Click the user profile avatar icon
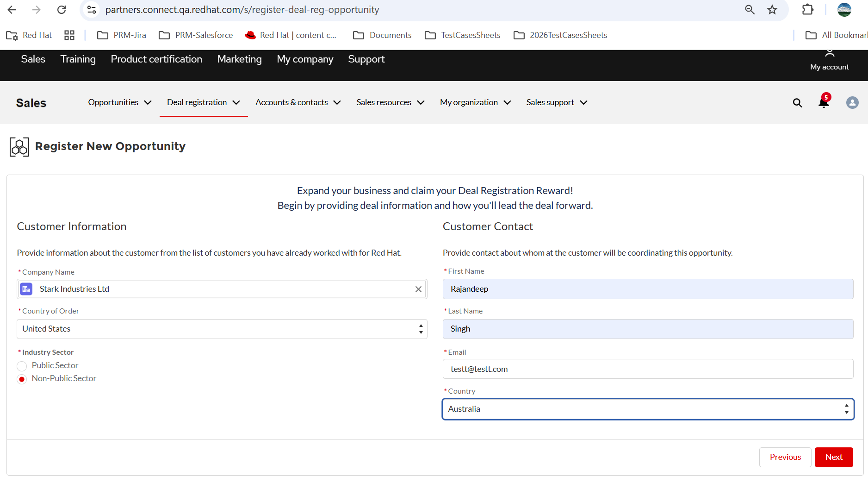The image size is (868, 477). click(x=852, y=103)
